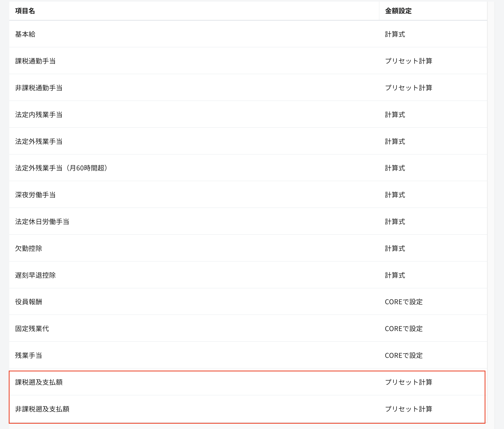The width and height of the screenshot is (504, 429).
Task: Open the 法定外残業手当 item
Action: pyautogui.click(x=39, y=141)
